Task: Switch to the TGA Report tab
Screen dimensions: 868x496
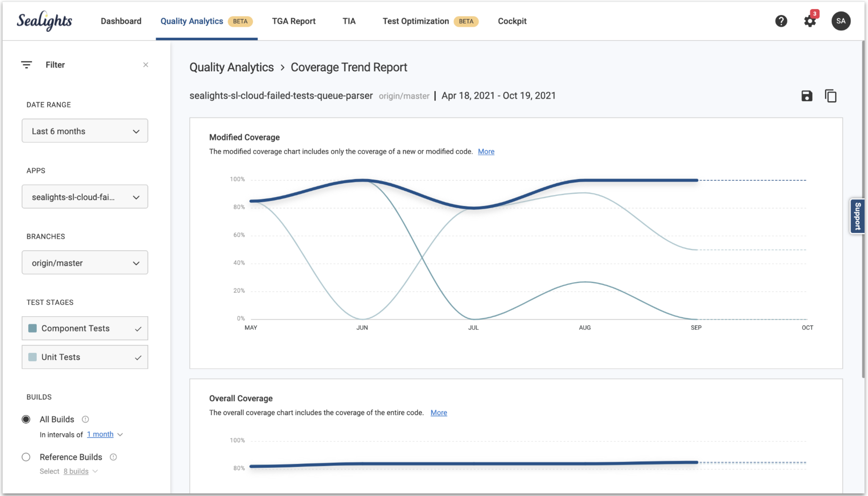Action: 294,21
